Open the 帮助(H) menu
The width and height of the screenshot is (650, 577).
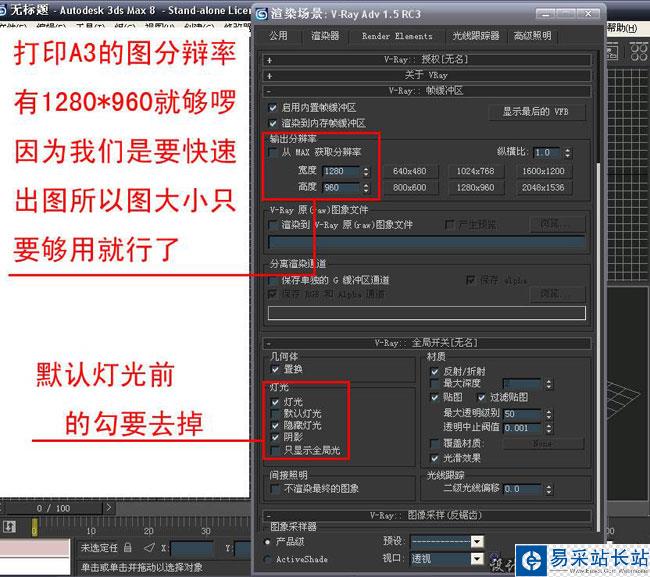(x=622, y=28)
